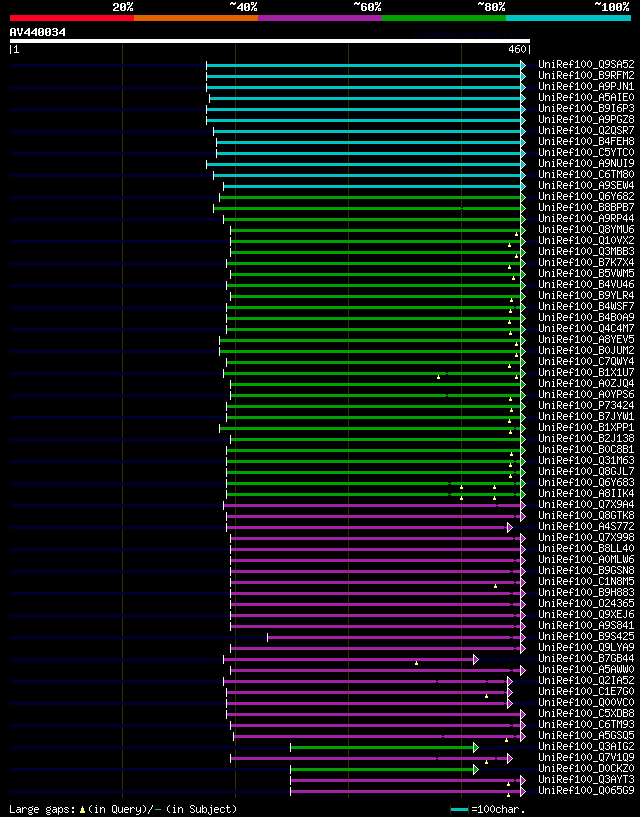Open hit UniRef100_B9RFM2 label
This screenshot has height=817, width=640.
[x=586, y=76]
